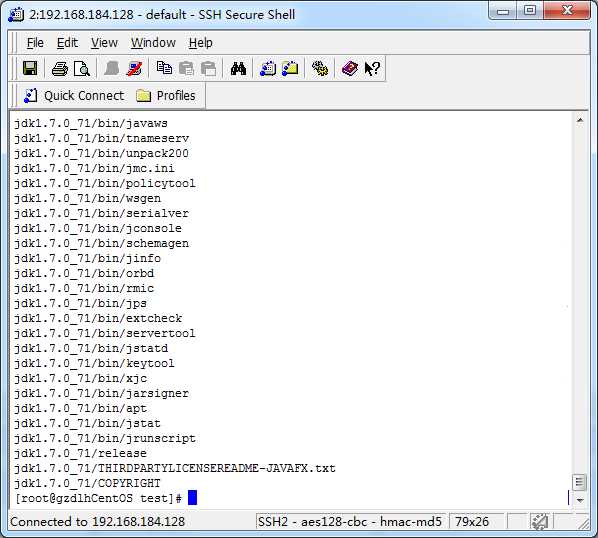The image size is (598, 538).
Task: Open the Window menu
Action: [153, 43]
